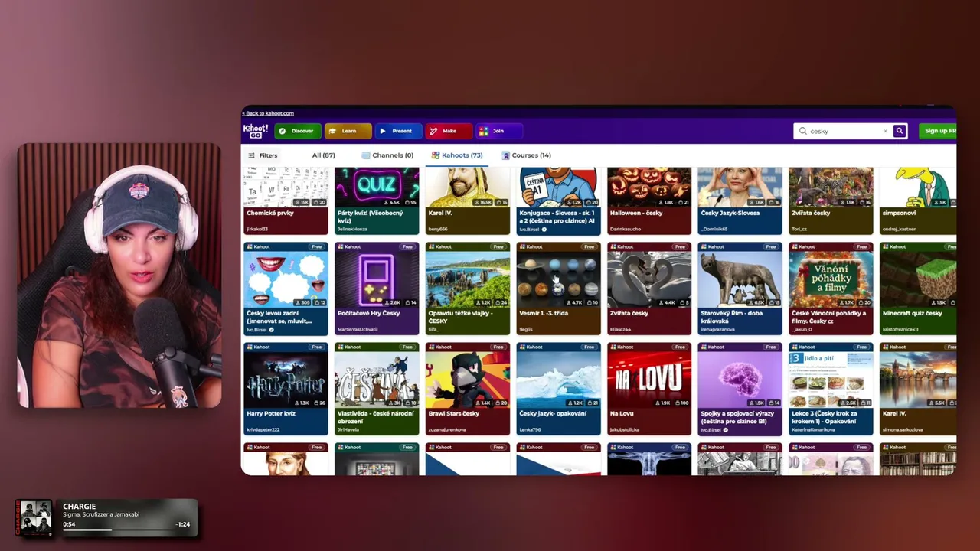The height and width of the screenshot is (551, 980).
Task: Open the Learn section
Action: tap(348, 131)
